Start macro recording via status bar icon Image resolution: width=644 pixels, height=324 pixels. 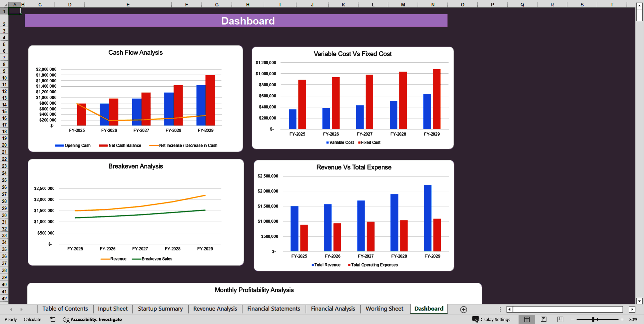tap(53, 319)
